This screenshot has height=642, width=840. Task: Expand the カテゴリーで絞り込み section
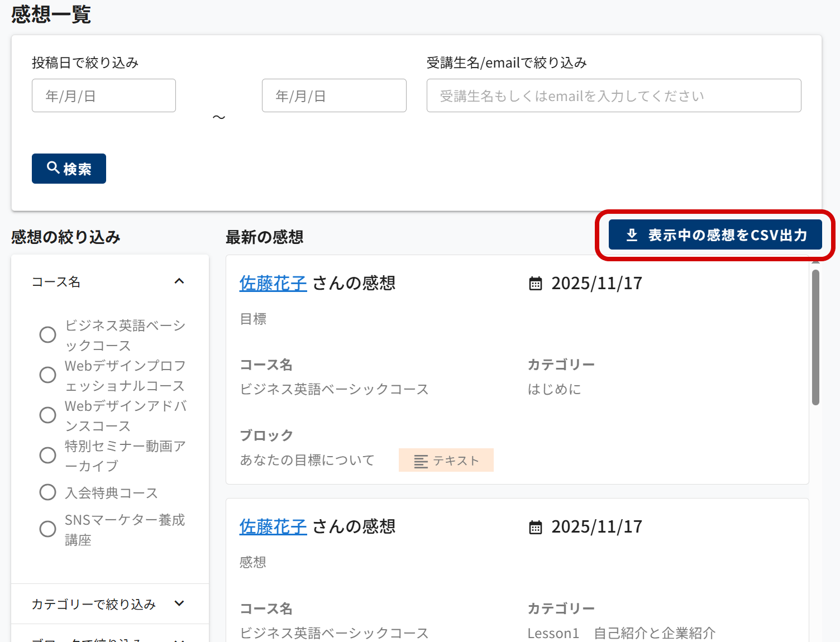click(179, 603)
